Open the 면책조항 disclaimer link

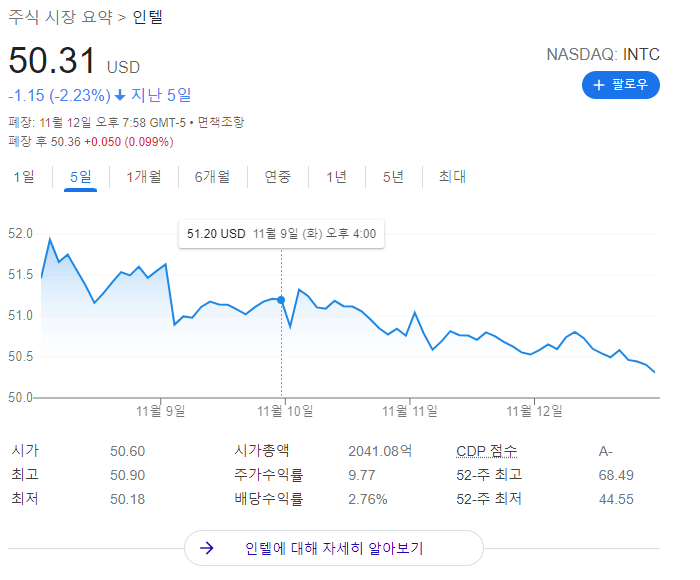coord(221,122)
